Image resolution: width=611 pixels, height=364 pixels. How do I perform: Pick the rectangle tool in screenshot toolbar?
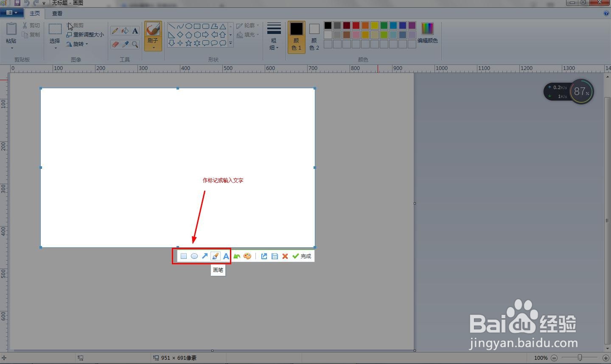click(x=184, y=256)
